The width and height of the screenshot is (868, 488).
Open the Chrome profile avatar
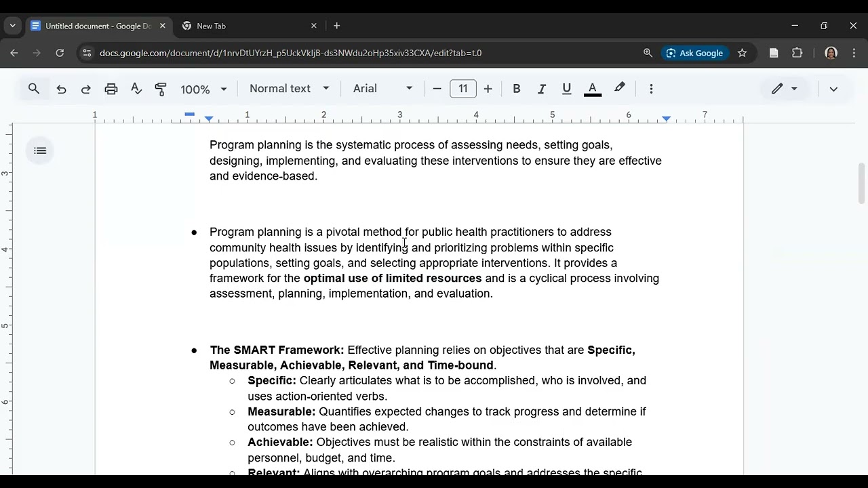pos(831,53)
